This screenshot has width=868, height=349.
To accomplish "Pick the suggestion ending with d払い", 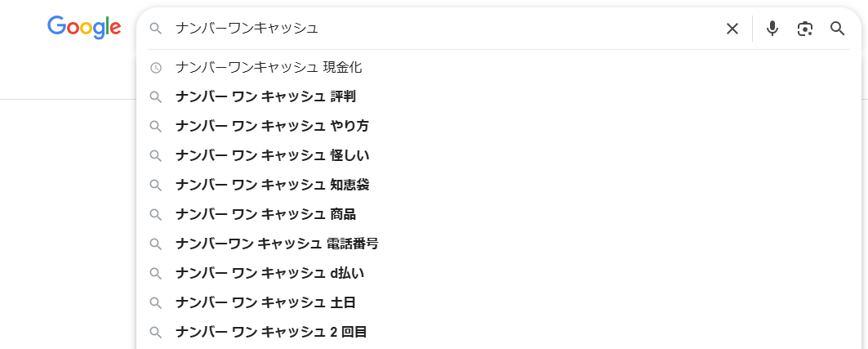I will coord(269,273).
